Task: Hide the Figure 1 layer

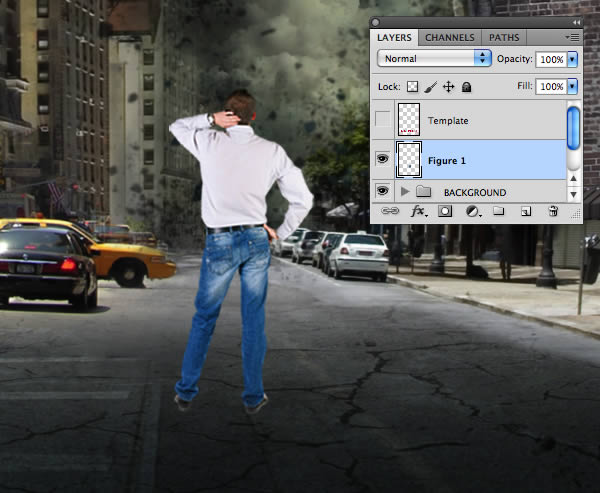Action: (x=383, y=158)
